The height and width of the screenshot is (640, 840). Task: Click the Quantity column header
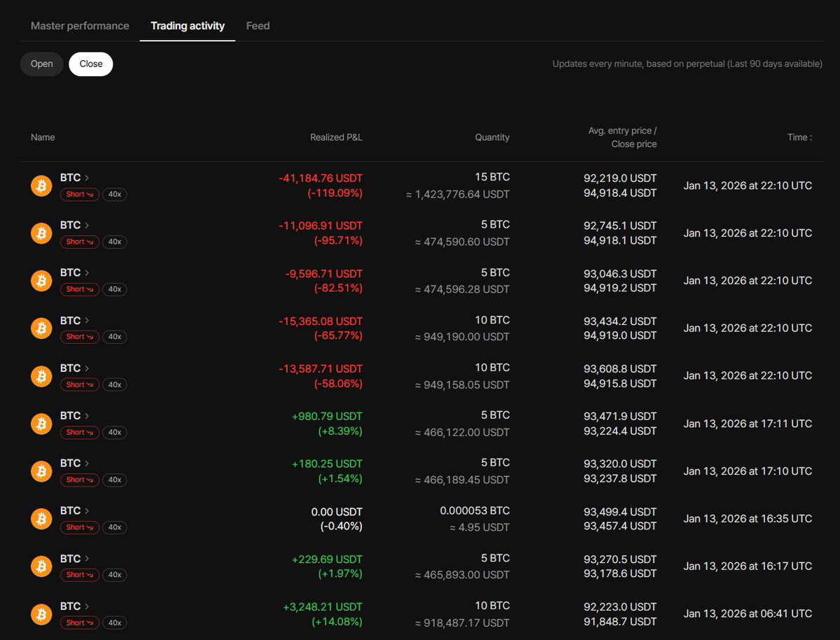point(492,137)
